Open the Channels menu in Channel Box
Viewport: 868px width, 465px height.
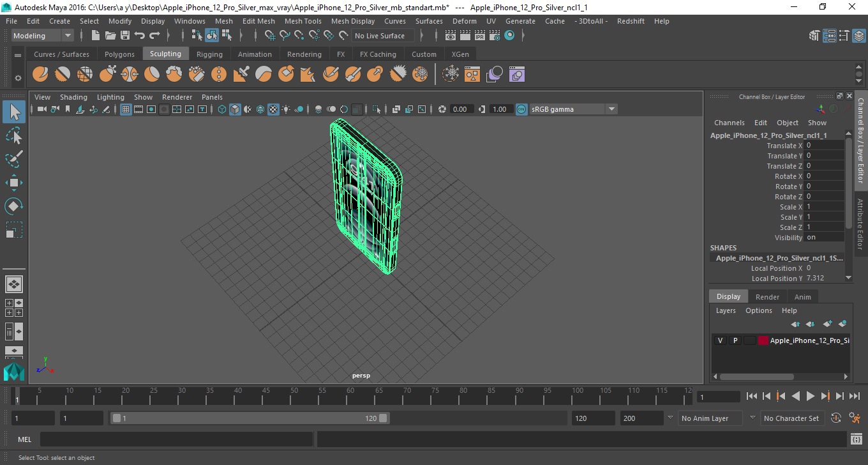pos(729,123)
